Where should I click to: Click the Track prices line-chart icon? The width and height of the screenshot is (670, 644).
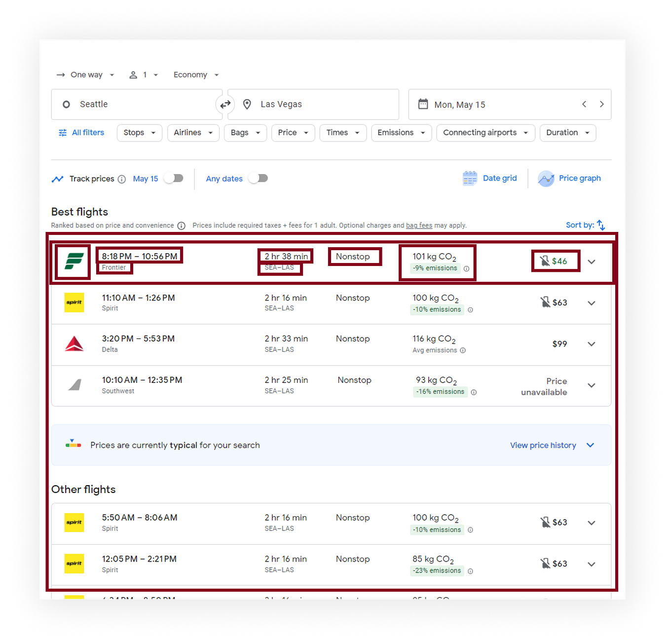tap(58, 179)
